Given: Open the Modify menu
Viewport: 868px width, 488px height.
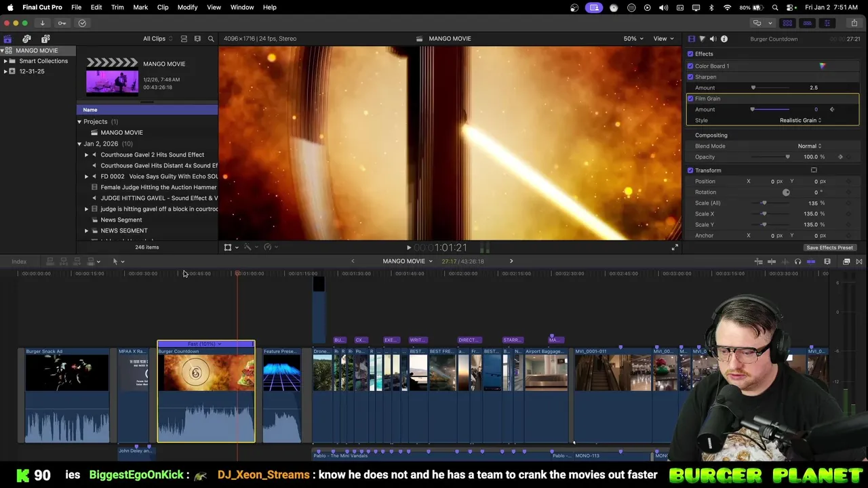Looking at the screenshot, I should (187, 7).
